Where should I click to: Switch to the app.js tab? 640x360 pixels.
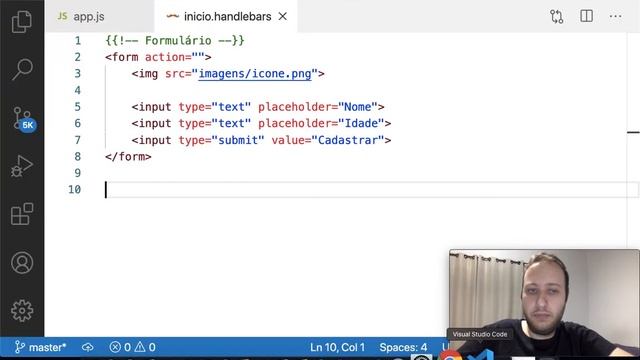coord(100,16)
